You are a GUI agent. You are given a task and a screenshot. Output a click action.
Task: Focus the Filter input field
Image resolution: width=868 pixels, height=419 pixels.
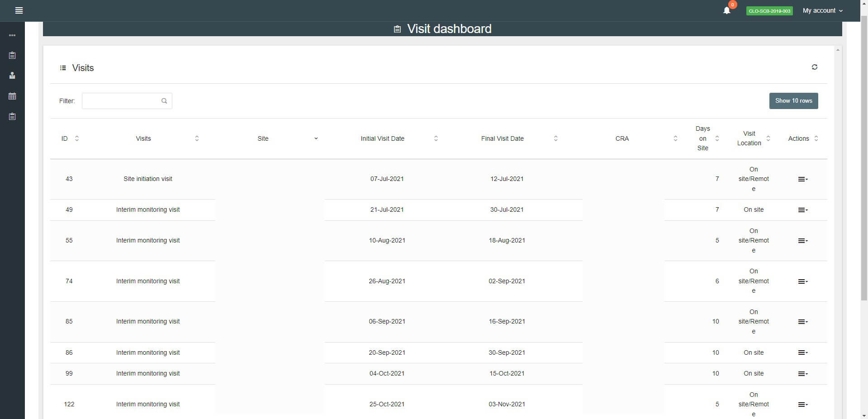[127, 101]
